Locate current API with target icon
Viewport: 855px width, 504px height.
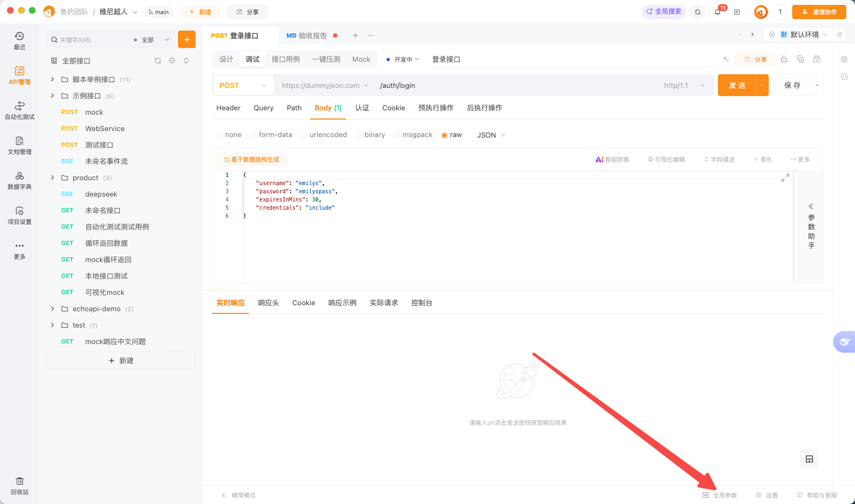tap(172, 61)
